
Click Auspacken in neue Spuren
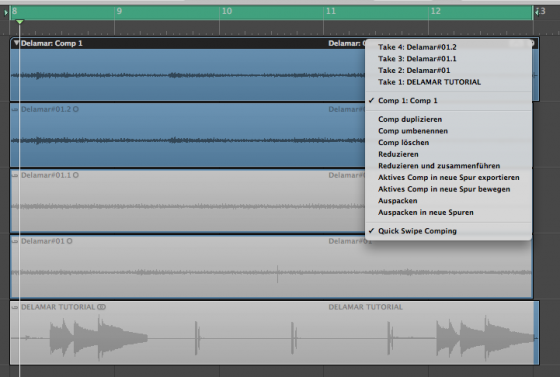coord(449,212)
